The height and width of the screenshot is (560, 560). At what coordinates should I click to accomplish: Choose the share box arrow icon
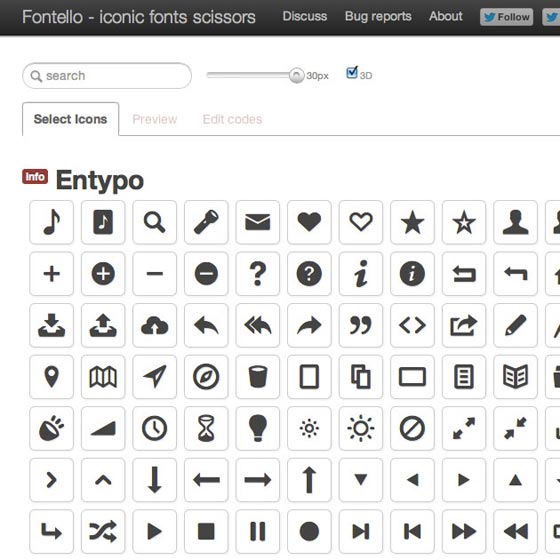(x=464, y=325)
